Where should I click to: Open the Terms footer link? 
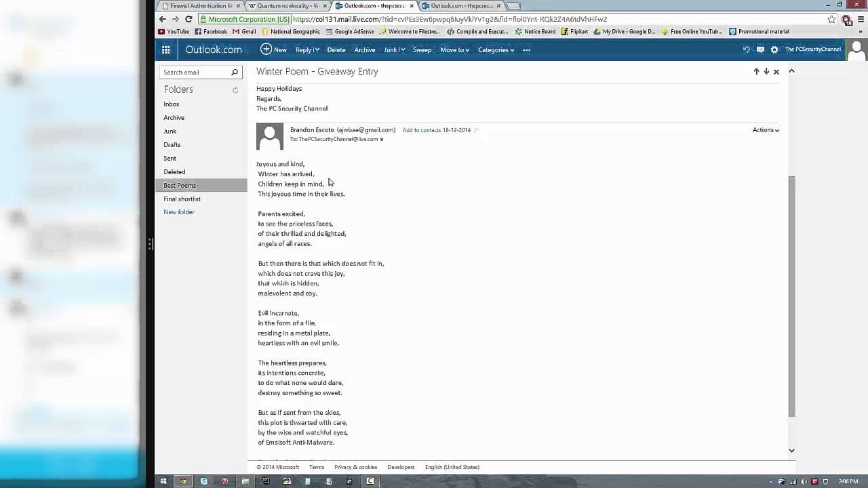317,467
